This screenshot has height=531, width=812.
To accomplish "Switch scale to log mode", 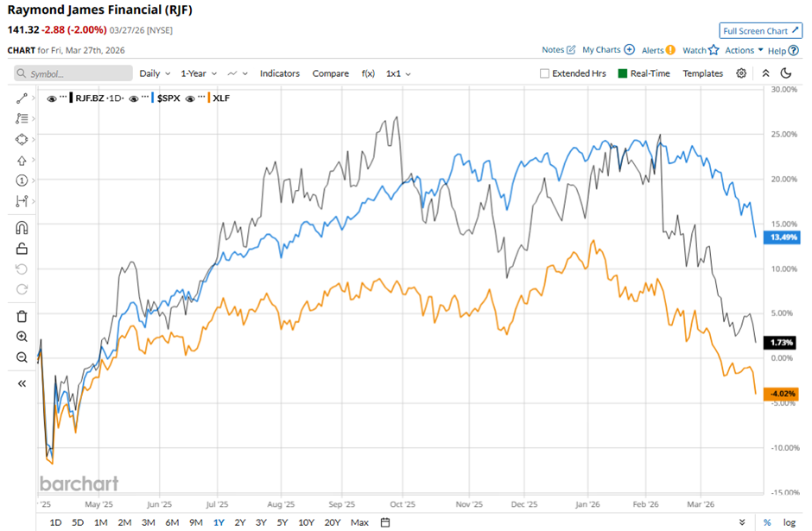I will click(x=789, y=522).
